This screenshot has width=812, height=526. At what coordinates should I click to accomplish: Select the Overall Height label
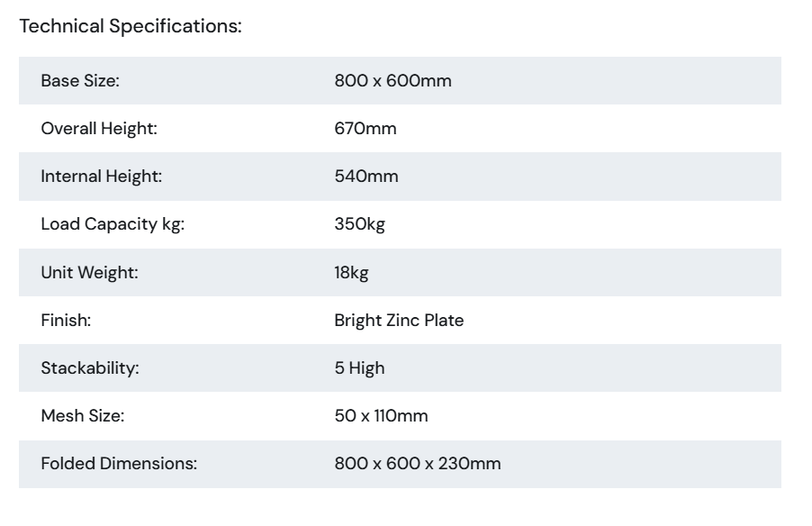[x=99, y=129]
